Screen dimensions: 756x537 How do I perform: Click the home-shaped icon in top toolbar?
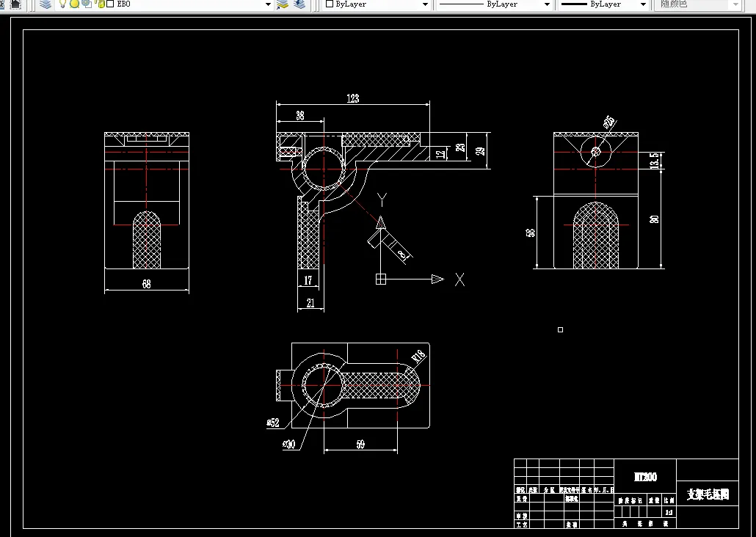(16, 4)
